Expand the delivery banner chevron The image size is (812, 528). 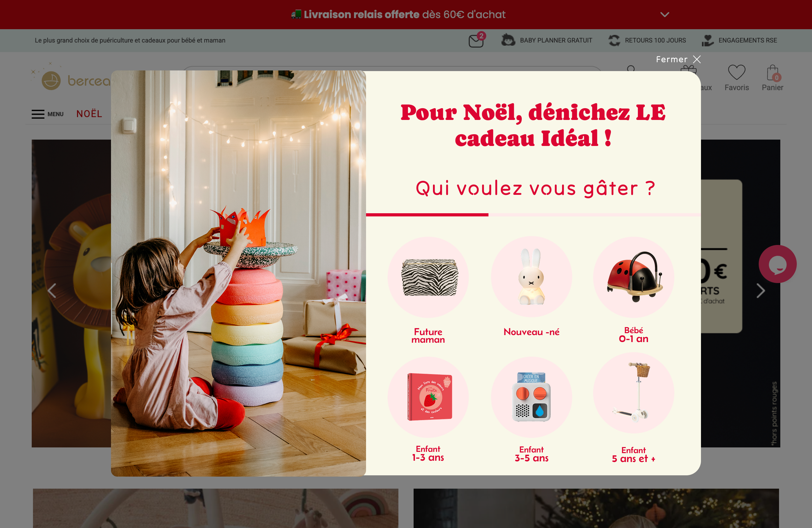664,15
